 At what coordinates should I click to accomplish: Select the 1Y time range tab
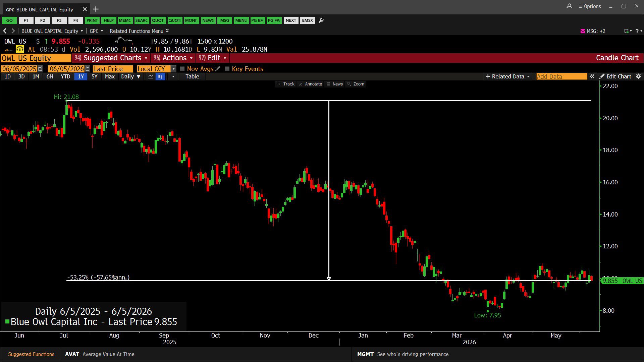(81, 76)
